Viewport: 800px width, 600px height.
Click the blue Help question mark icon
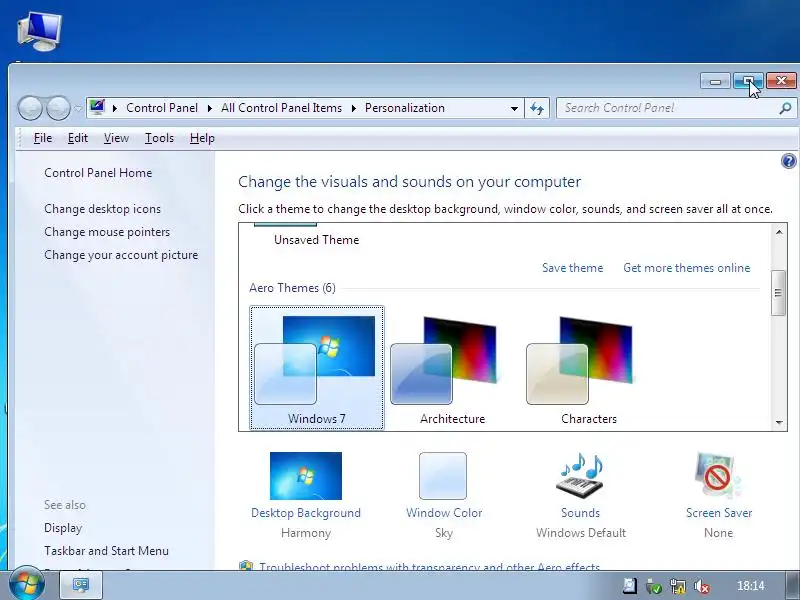(x=788, y=161)
